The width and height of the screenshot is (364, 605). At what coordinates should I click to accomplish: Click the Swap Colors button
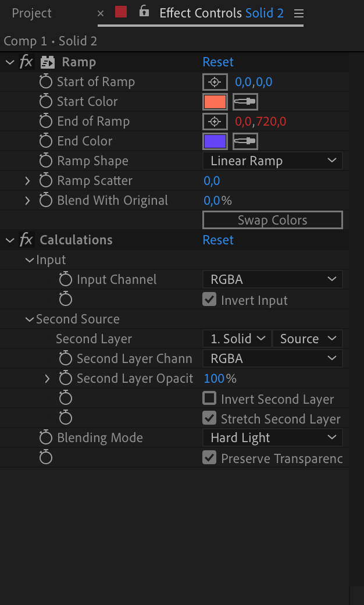tap(273, 220)
